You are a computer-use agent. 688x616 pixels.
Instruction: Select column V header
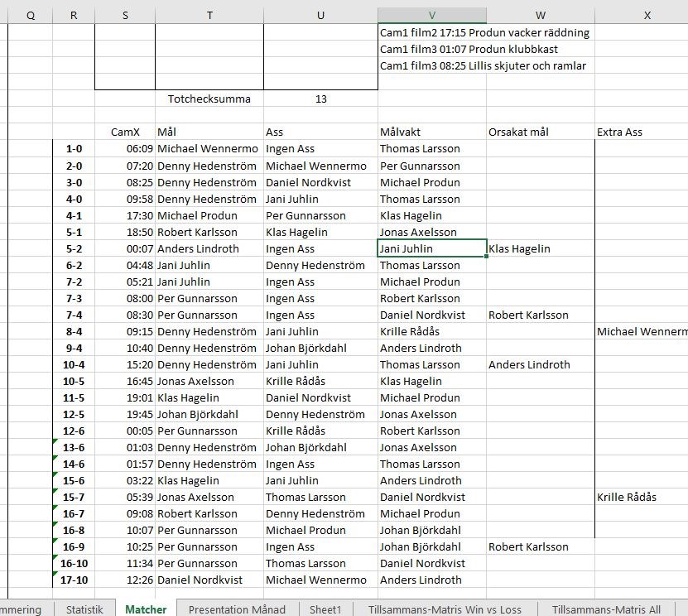(432, 16)
